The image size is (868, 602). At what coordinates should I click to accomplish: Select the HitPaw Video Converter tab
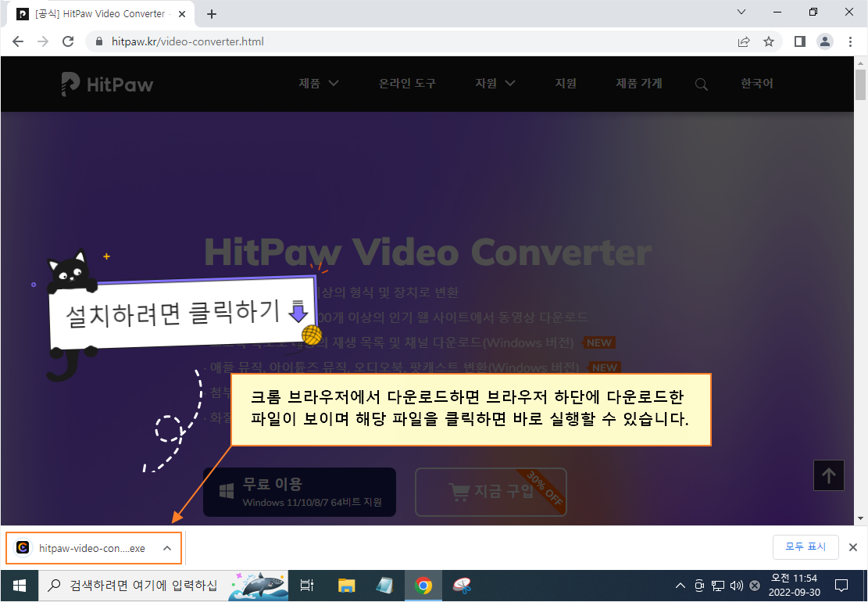click(x=100, y=14)
